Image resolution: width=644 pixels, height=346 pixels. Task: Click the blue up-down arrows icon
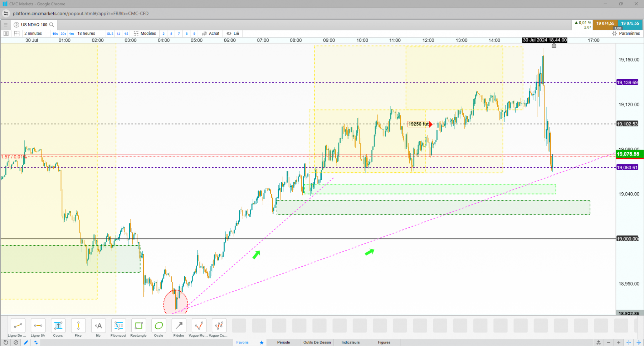tap(36, 342)
